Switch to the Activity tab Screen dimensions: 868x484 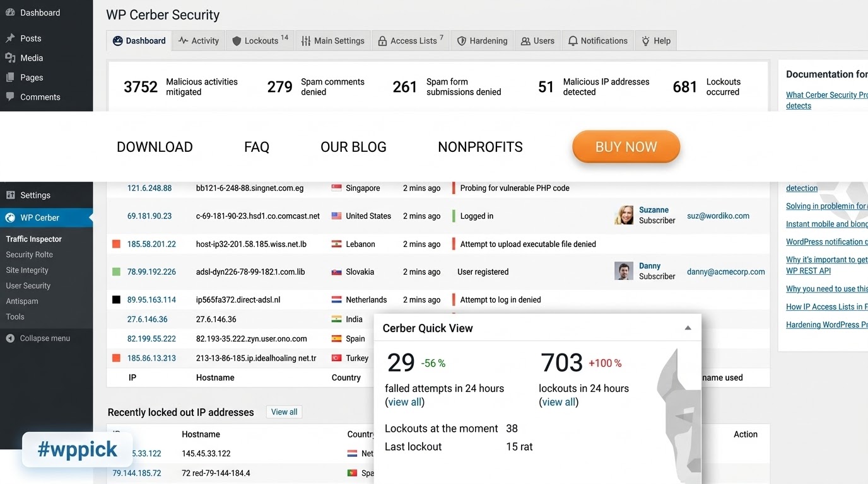(x=198, y=40)
